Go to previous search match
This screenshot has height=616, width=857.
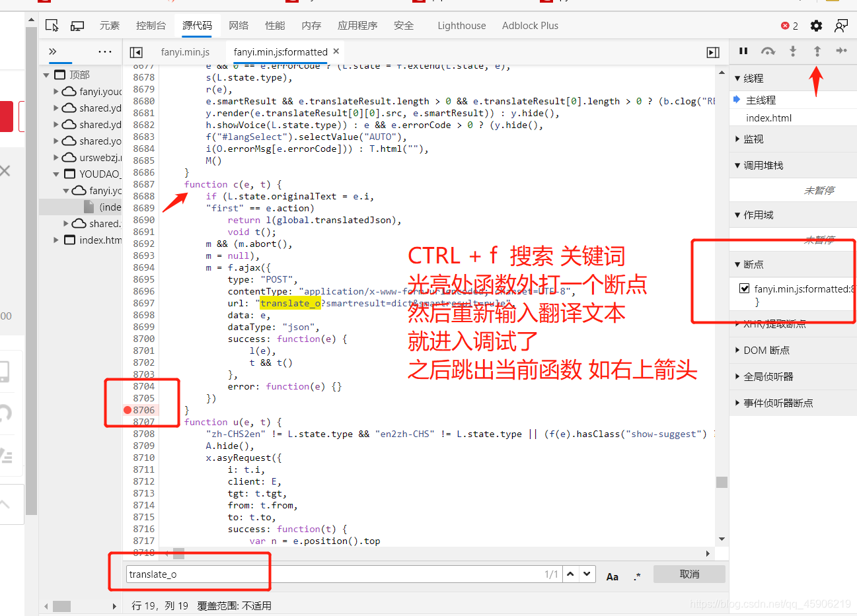[571, 574]
